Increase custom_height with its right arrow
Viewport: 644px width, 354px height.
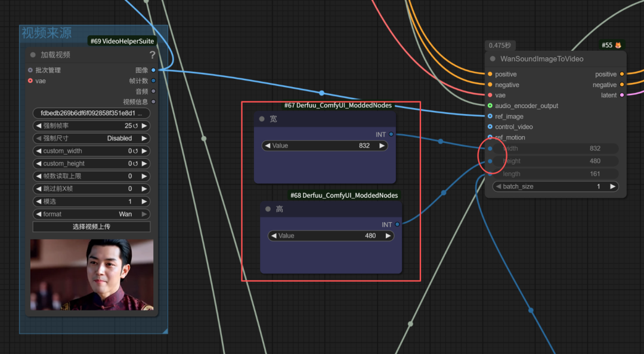click(144, 164)
